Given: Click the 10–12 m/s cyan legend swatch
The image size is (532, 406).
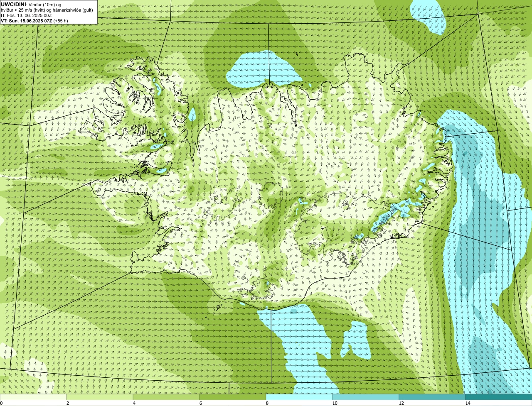Looking at the screenshot, I should [x=366, y=397].
